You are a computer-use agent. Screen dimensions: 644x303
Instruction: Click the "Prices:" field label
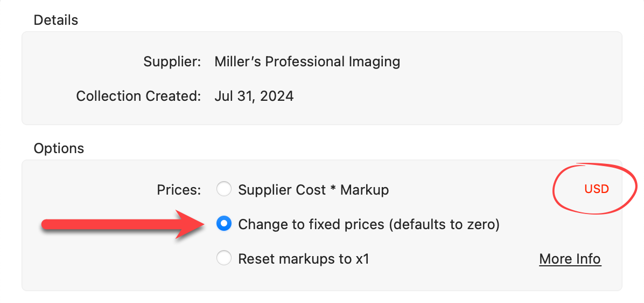tap(179, 190)
